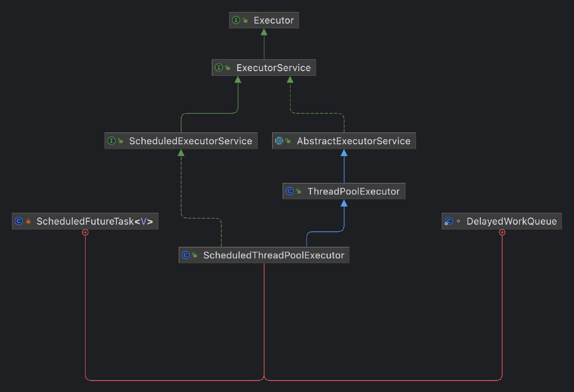Click the private lock icon on ScheduledFutureTask
This screenshot has width=574, height=392.
tap(28, 221)
